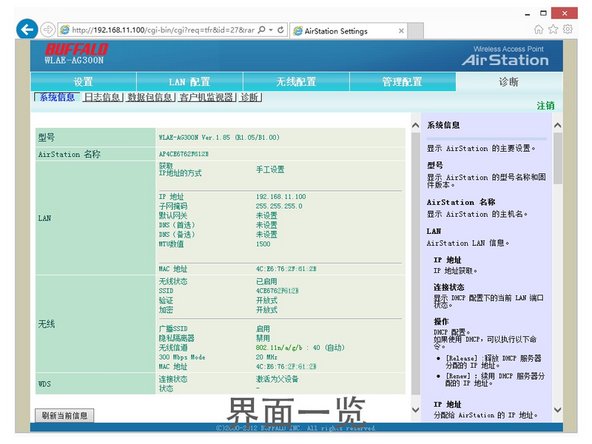Close the AirStation Settings tab
The width and height of the screenshot is (592, 444).
(x=401, y=31)
